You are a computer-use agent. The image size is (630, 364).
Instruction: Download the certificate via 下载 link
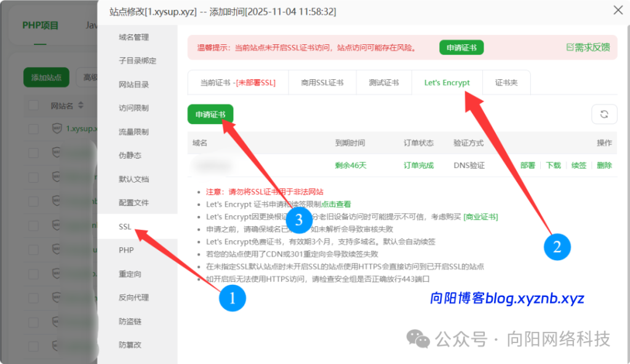click(553, 165)
